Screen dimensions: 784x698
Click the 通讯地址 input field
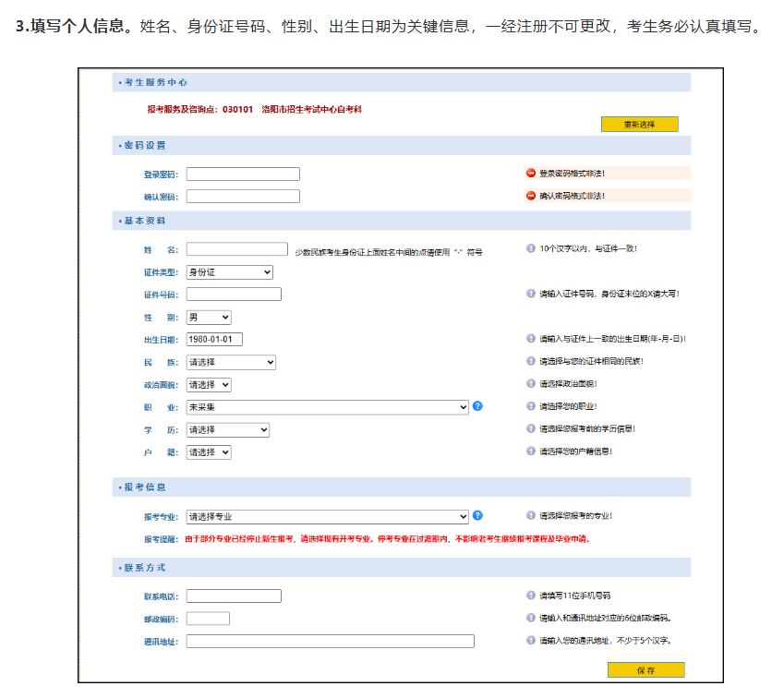(x=330, y=641)
